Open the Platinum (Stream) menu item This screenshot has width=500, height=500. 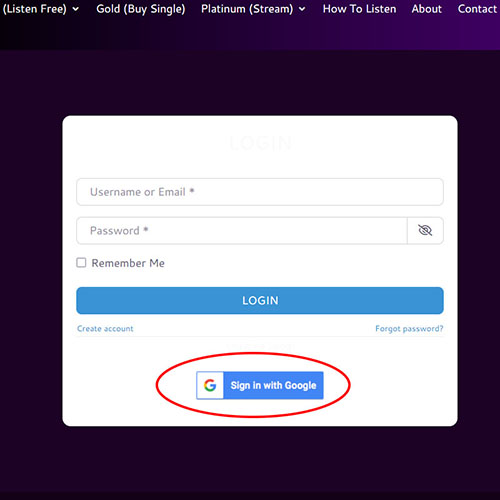[247, 9]
